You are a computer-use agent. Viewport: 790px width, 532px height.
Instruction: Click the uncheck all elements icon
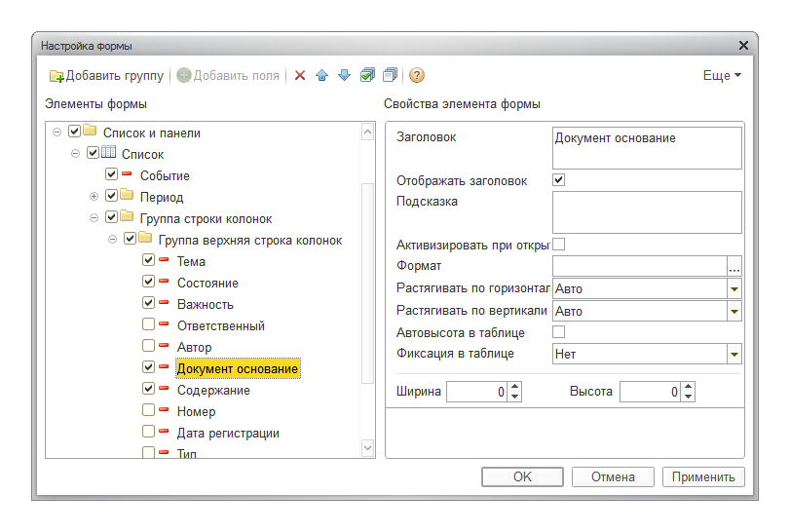click(x=390, y=76)
